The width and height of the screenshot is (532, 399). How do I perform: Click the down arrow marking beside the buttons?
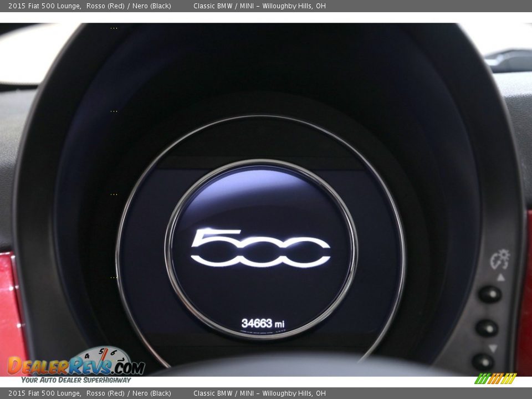coord(493,348)
